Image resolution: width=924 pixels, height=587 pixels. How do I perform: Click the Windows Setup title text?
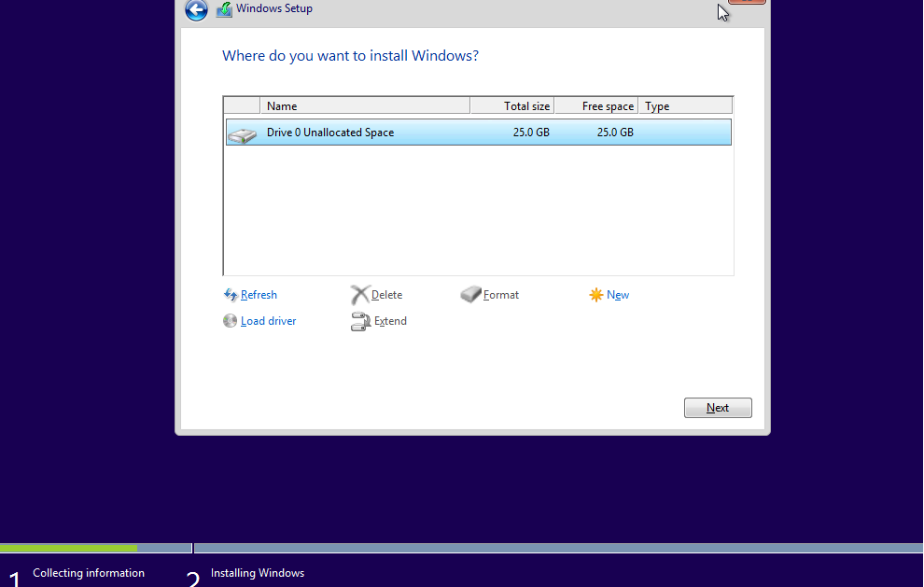[274, 8]
